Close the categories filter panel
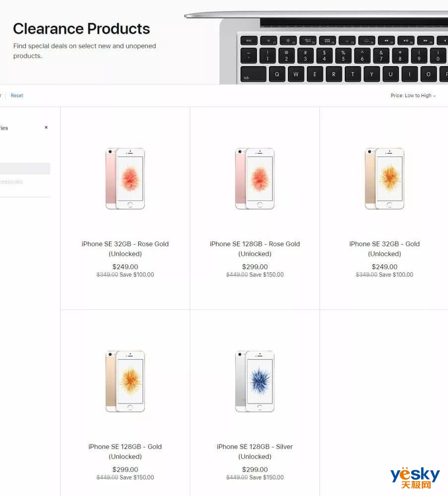The image size is (448, 496). pyautogui.click(x=46, y=127)
